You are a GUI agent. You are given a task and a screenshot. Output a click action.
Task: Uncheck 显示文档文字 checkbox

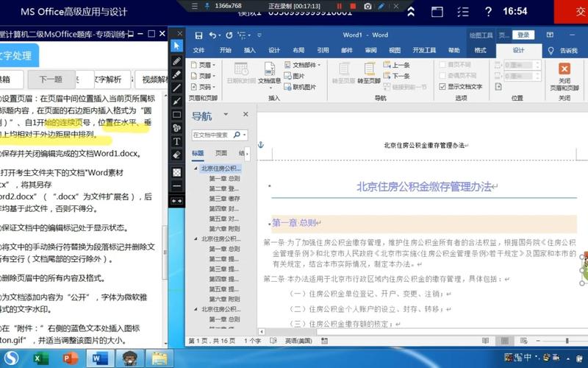(x=442, y=87)
